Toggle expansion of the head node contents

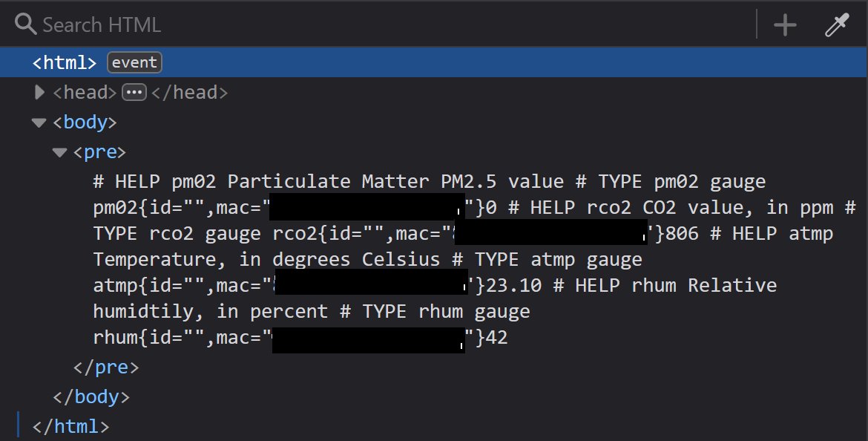tap(39, 92)
